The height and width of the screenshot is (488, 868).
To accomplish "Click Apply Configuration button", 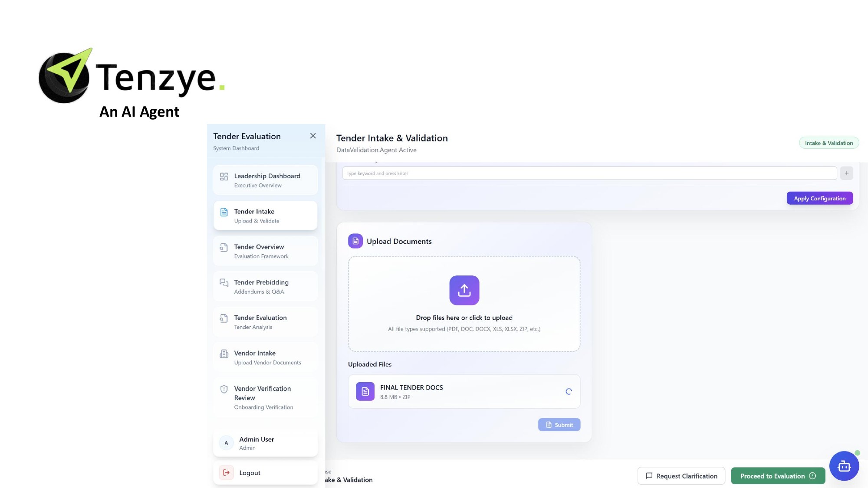I will point(819,198).
